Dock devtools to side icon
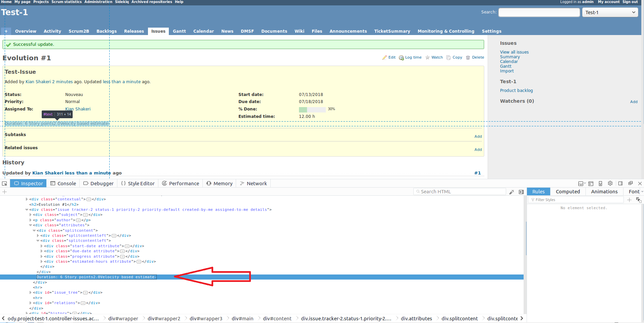 pos(620,184)
